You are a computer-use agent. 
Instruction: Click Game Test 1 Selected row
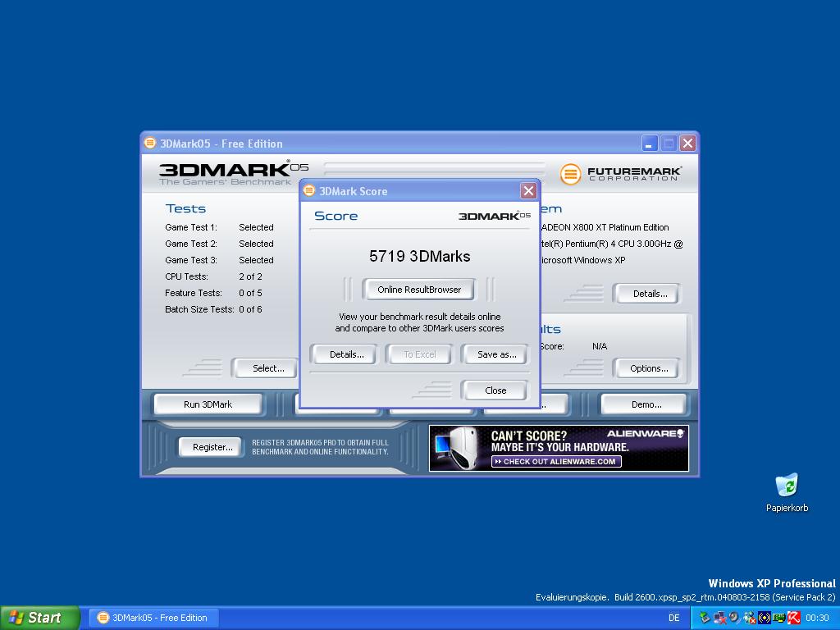(219, 227)
